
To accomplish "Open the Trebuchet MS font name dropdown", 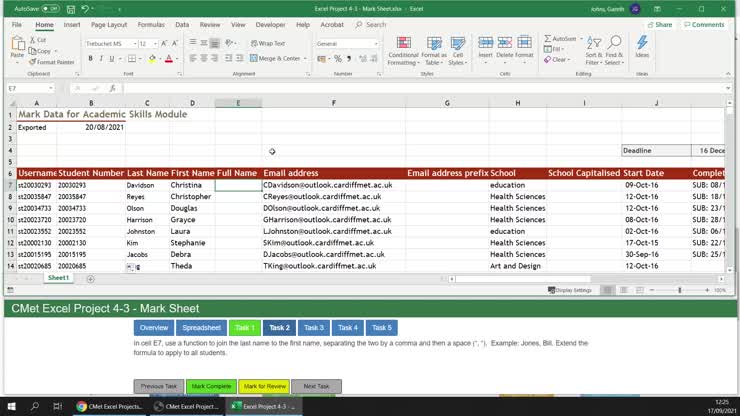I will pos(135,43).
